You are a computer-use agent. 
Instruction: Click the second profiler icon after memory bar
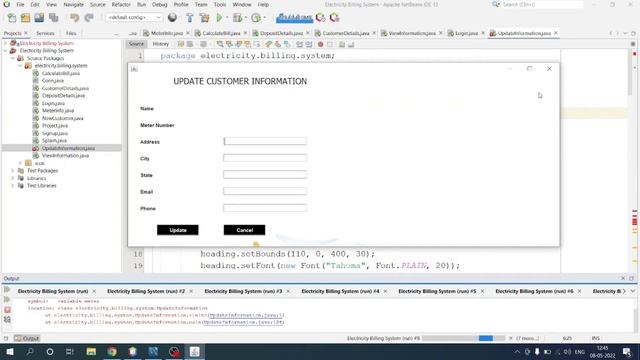click(334, 18)
